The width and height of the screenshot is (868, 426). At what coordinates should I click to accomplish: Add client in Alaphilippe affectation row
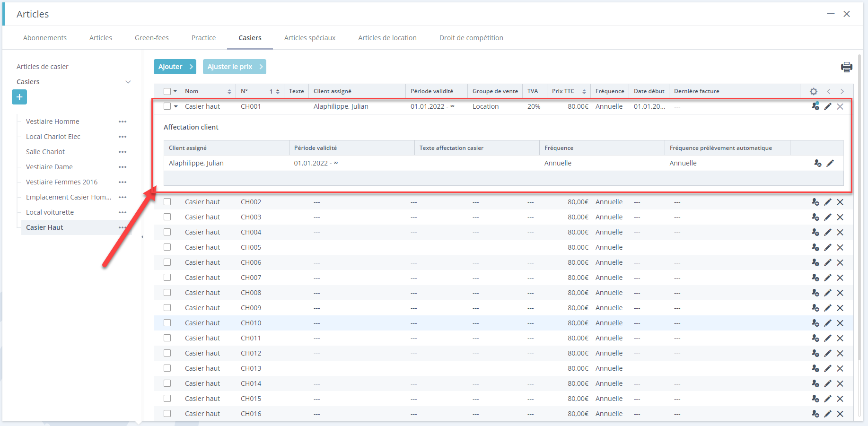click(x=818, y=163)
